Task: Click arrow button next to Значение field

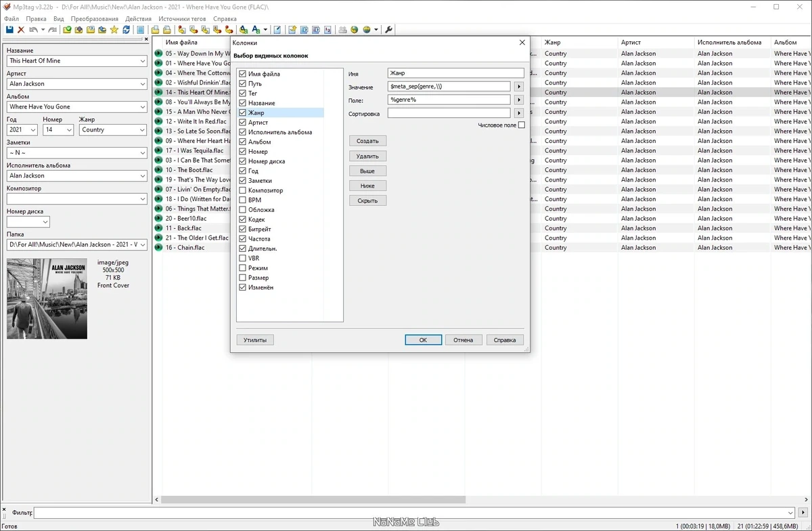Action: (519, 87)
